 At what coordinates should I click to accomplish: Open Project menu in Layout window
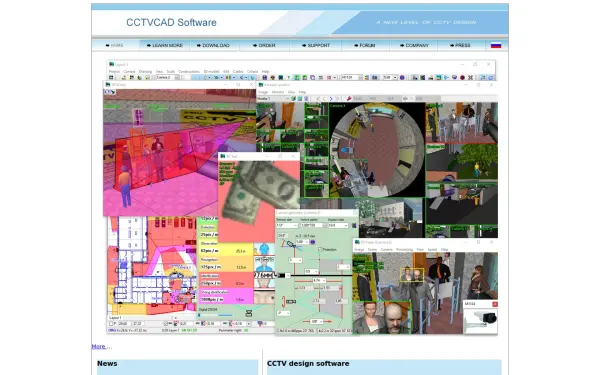coord(114,72)
